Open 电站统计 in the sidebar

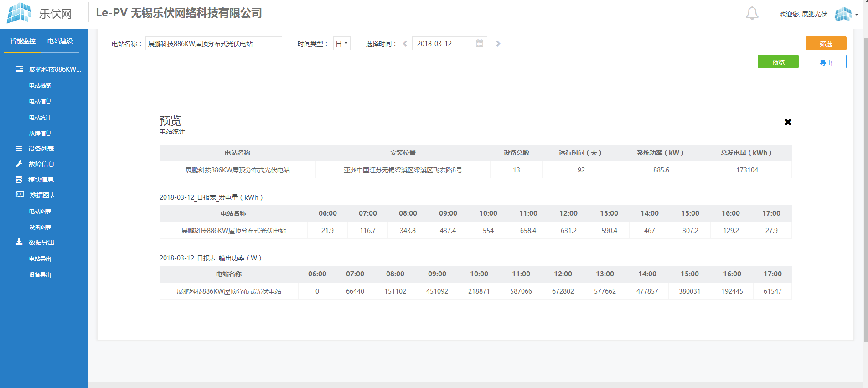click(x=40, y=118)
